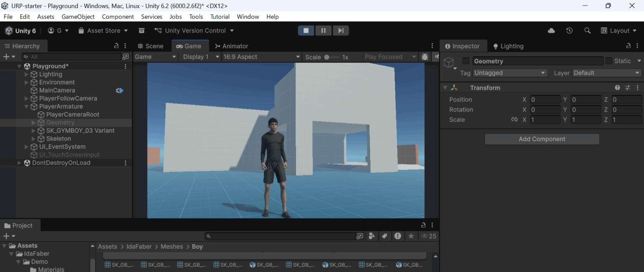
Task: Open the undo history clock icon
Action: (x=569, y=31)
